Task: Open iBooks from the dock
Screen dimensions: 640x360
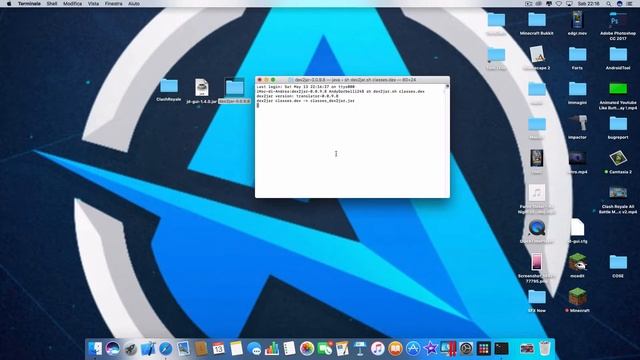Action: (x=395, y=349)
